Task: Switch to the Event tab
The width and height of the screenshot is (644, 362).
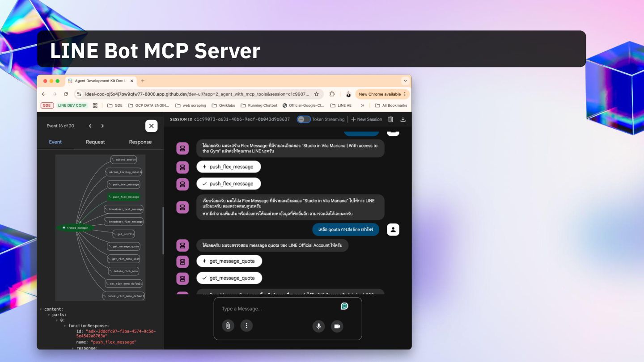Action: [x=55, y=142]
